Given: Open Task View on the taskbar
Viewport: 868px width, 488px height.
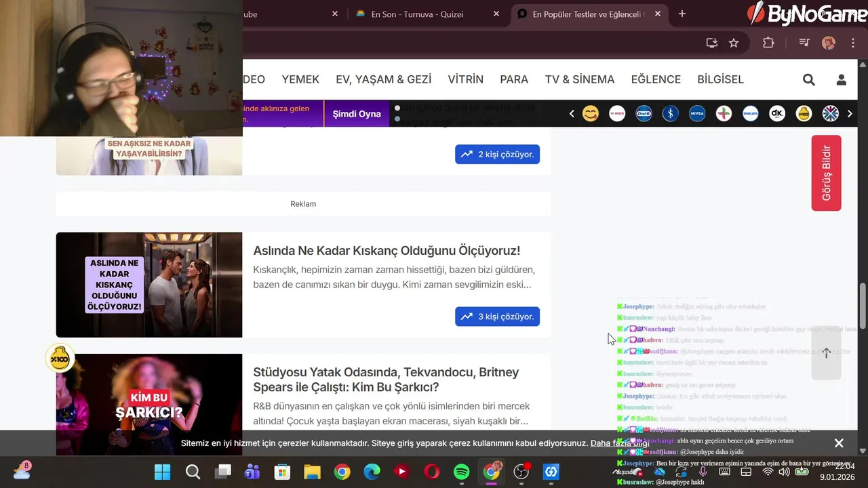Looking at the screenshot, I should pos(222,472).
